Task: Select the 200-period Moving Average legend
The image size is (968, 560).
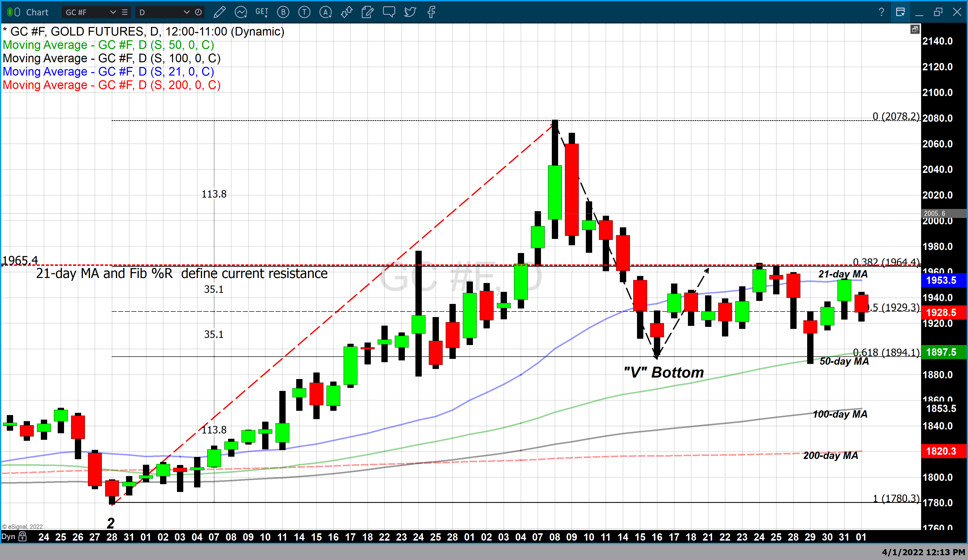Action: coord(111,85)
